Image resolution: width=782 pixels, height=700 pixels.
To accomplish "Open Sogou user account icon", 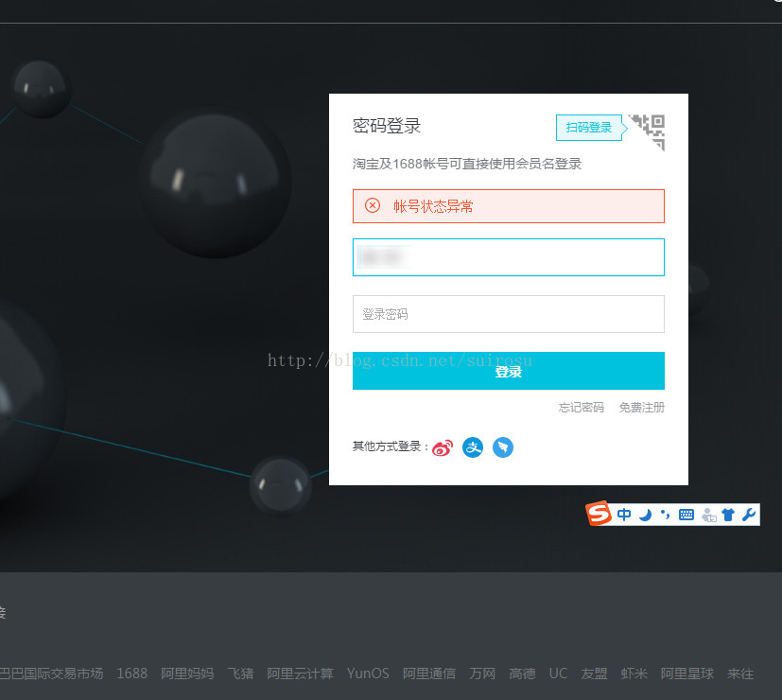I will tap(708, 515).
